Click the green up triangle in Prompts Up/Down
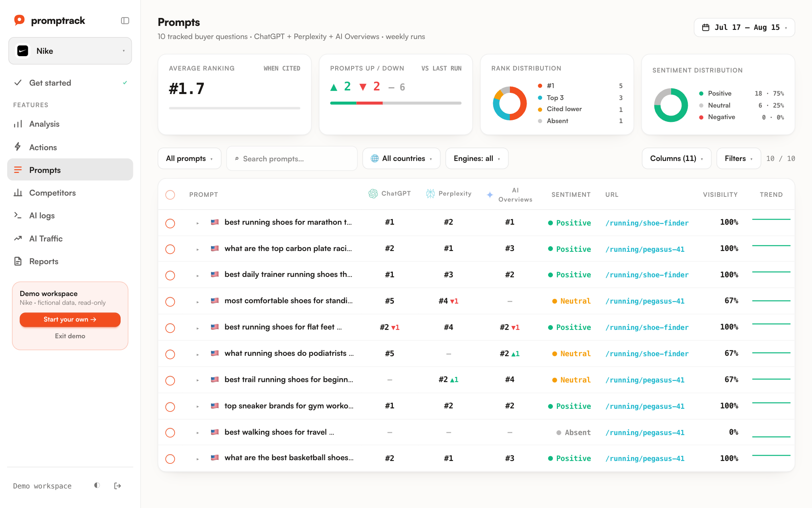Screen dimensions: 812x508 [x=334, y=87]
